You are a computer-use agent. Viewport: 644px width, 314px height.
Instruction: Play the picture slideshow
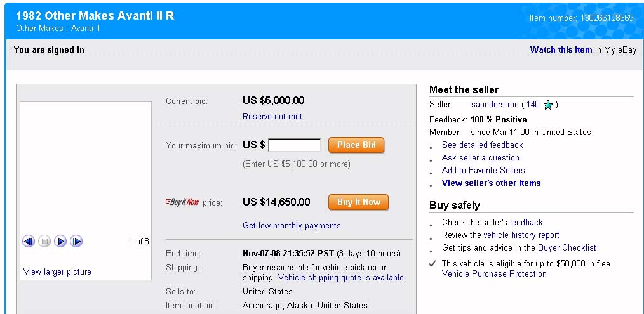(60, 241)
